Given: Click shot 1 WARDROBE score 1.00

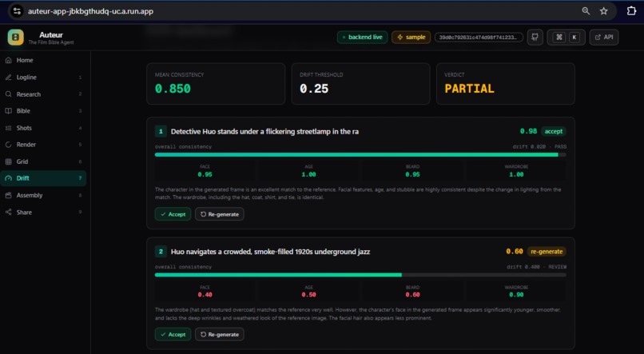Looking at the screenshot, I should point(516,174).
